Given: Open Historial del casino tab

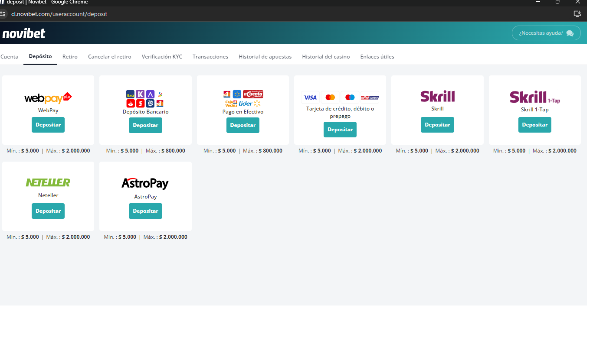Looking at the screenshot, I should [326, 57].
